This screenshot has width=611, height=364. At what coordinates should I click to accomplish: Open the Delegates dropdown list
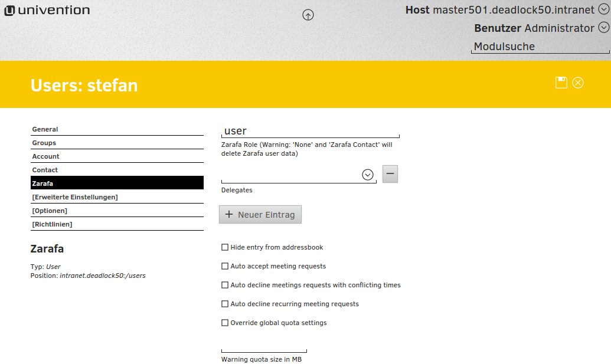point(368,175)
